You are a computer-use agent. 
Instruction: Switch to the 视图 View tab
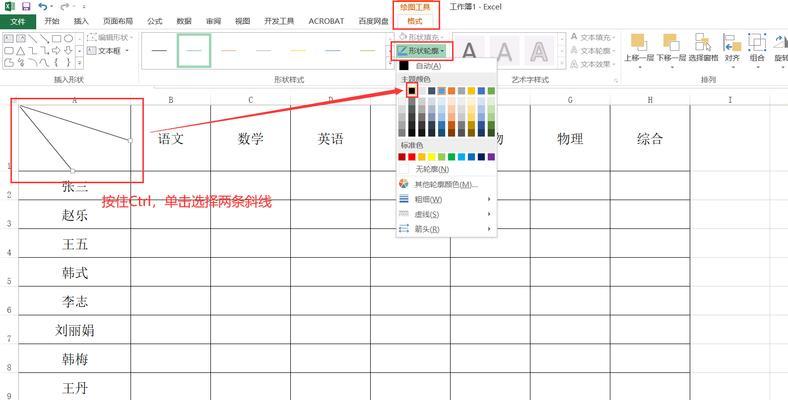click(x=243, y=21)
